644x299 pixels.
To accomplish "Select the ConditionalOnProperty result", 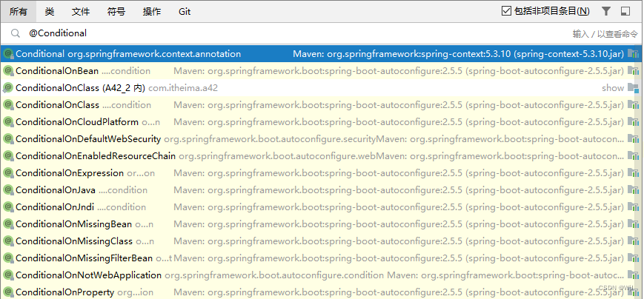I will tap(321, 292).
